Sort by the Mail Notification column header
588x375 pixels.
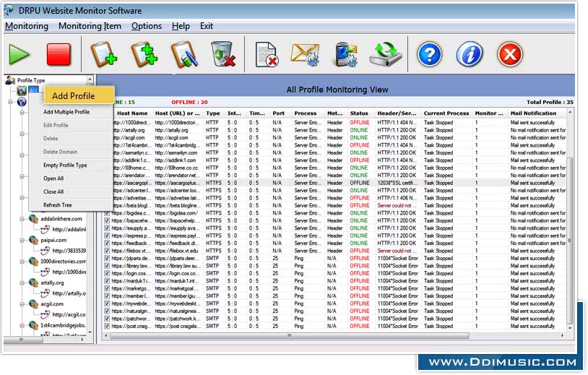pos(533,113)
